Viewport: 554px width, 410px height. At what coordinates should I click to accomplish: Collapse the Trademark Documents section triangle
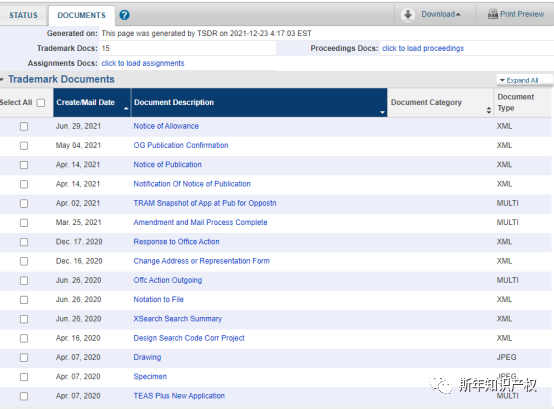pos(2,80)
